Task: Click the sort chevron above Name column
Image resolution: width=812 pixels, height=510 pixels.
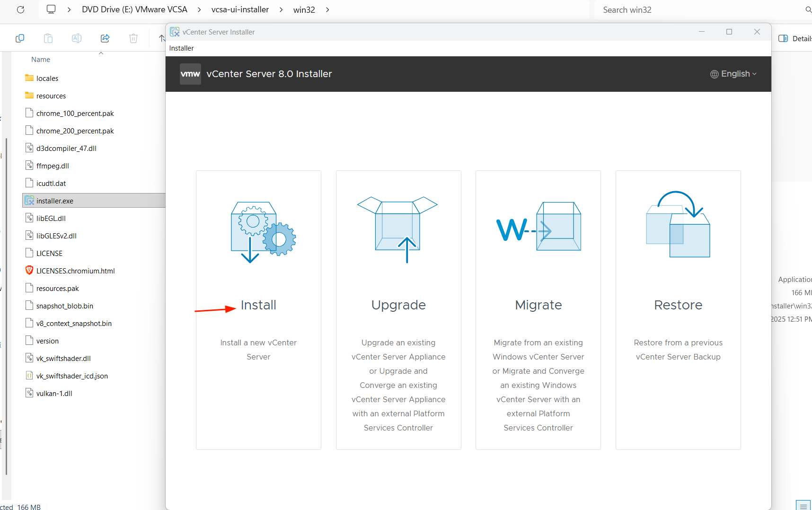Action: [101, 53]
